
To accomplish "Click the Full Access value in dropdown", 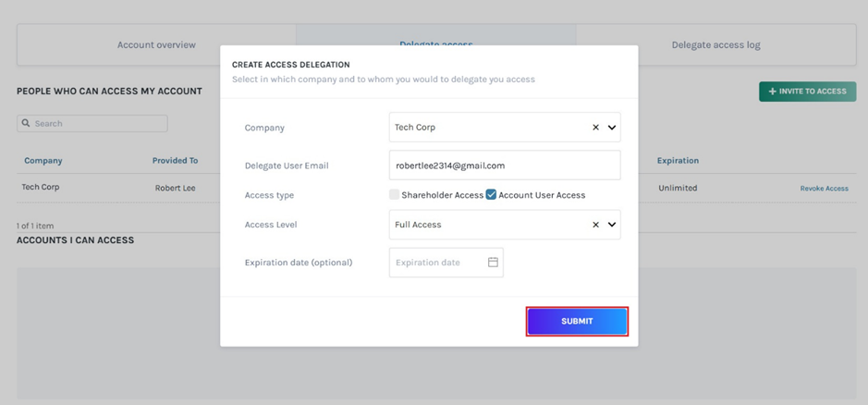I will 418,225.
